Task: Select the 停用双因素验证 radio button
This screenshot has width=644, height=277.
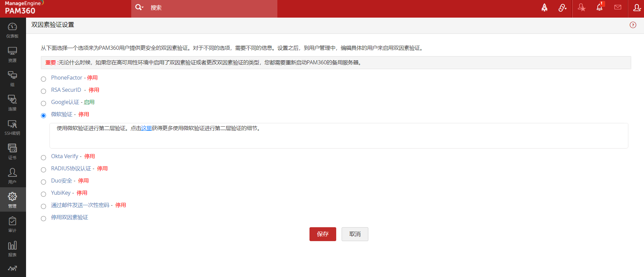Action: click(x=43, y=218)
